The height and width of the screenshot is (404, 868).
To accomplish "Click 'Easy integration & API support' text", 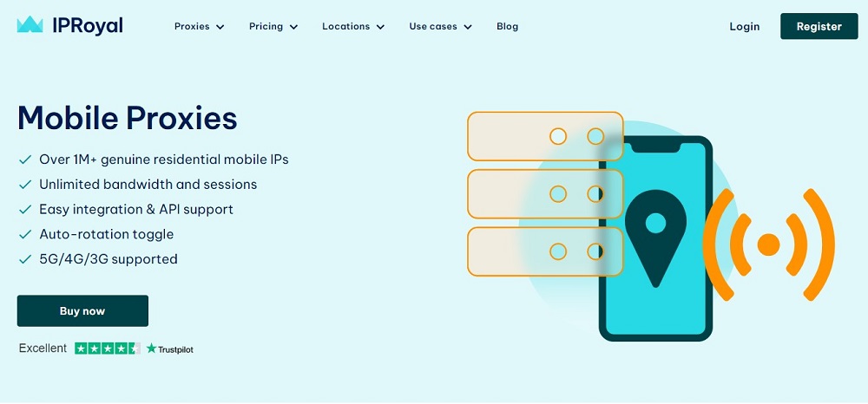I will (136, 210).
